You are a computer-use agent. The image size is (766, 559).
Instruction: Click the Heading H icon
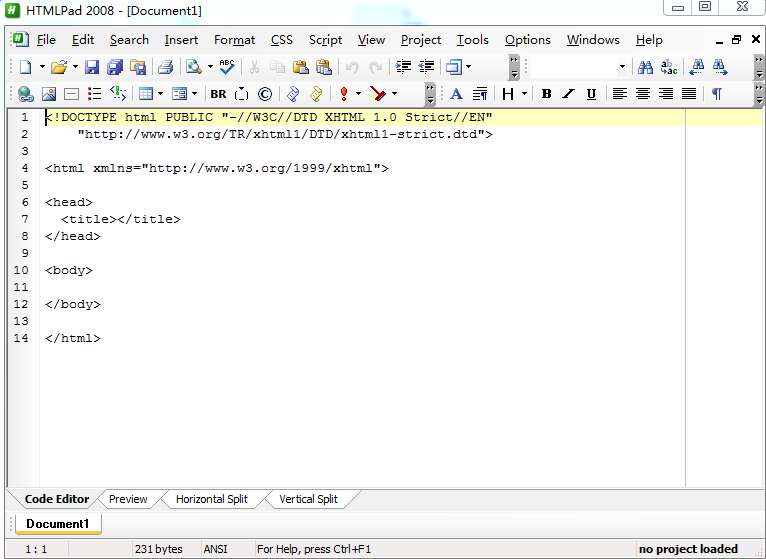click(x=508, y=94)
